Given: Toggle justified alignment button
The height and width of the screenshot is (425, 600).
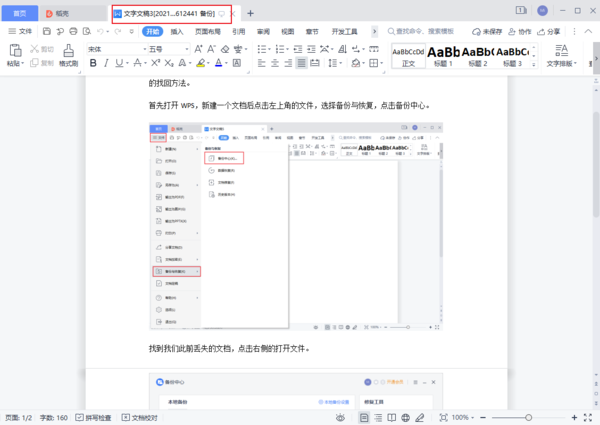Looking at the screenshot, I should click(x=302, y=63).
